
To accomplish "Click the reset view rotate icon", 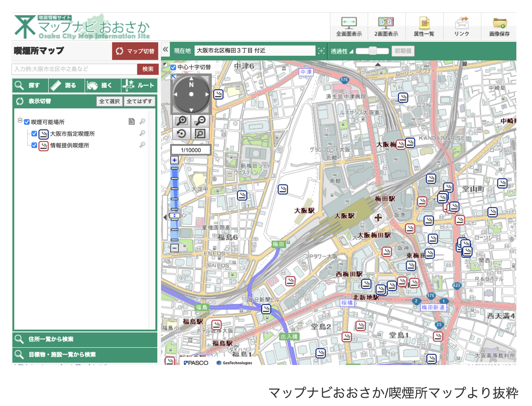I will (x=181, y=134).
